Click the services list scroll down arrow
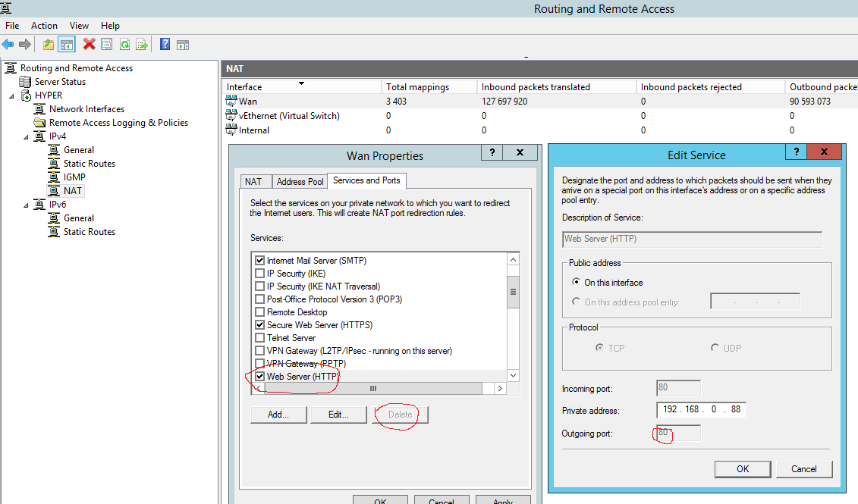 513,375
